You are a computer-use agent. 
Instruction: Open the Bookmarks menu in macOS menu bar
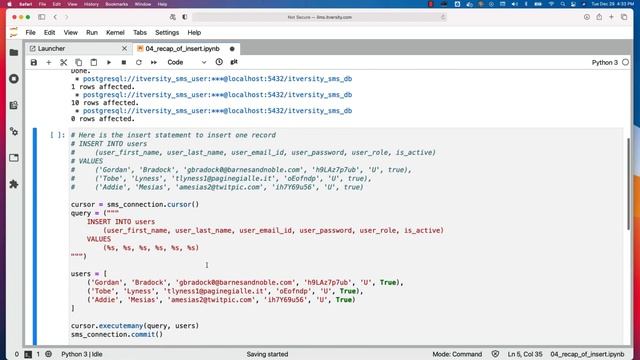117,4
